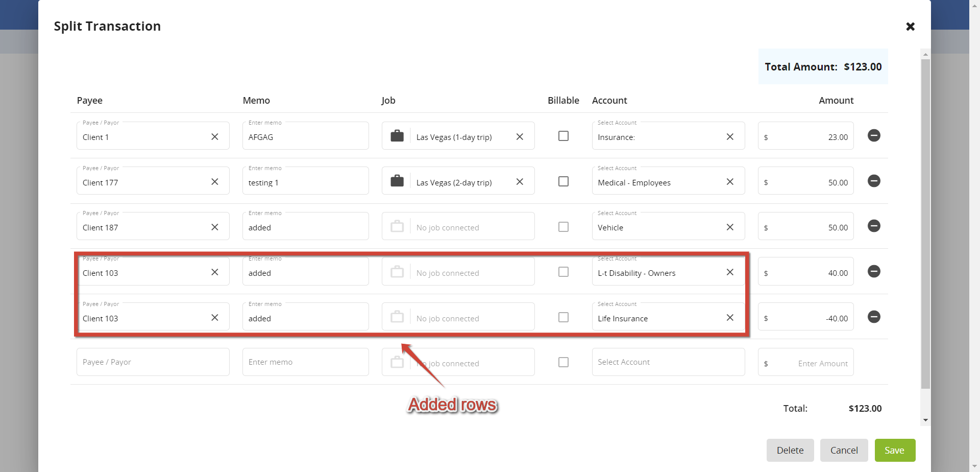Check the Billable box for Client 177
This screenshot has height=472, width=980.
[563, 181]
